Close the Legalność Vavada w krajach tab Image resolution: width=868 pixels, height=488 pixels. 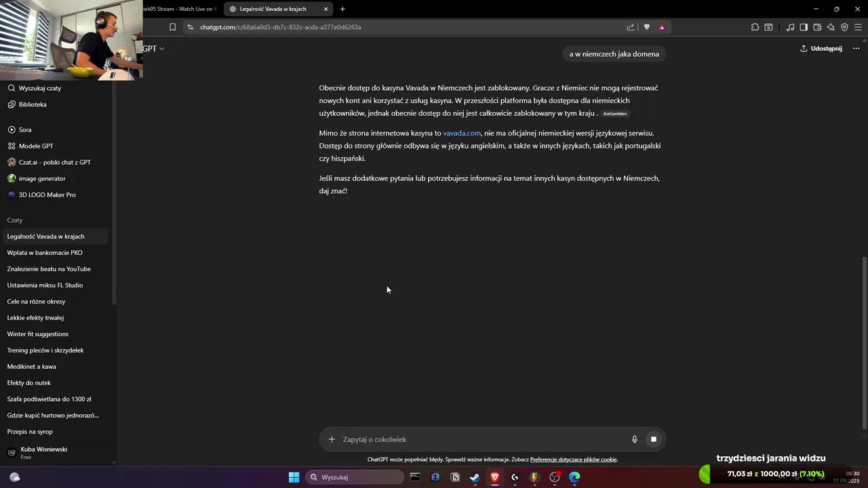(325, 9)
